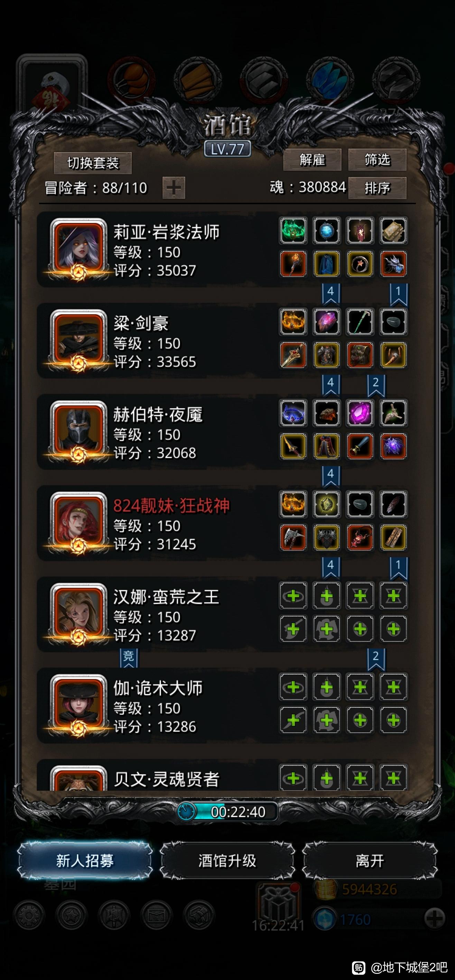Click 莉亚·岩浆法师's blue robe armor icon

tap(326, 264)
